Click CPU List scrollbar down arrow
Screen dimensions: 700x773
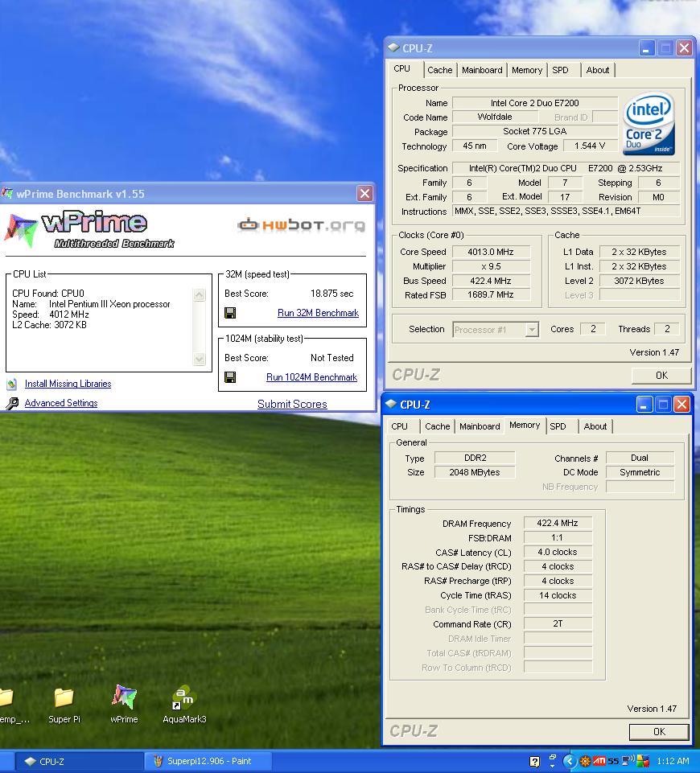point(200,359)
